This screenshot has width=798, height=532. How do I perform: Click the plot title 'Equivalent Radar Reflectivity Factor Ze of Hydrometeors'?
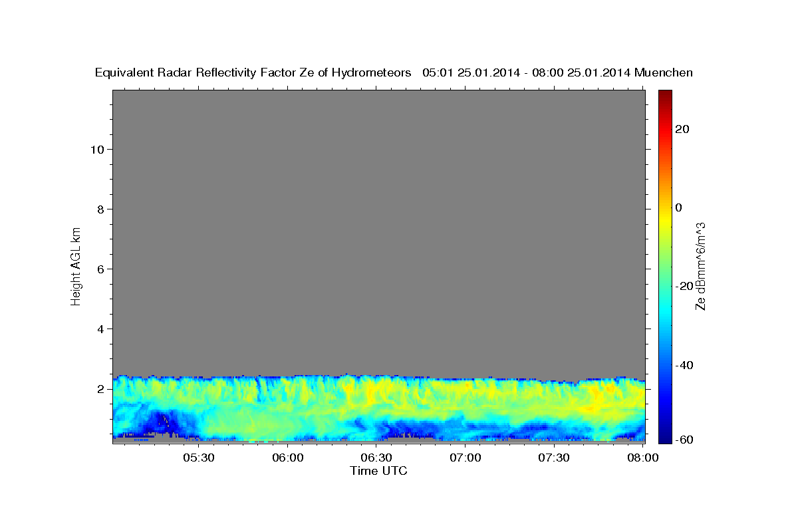(x=253, y=73)
